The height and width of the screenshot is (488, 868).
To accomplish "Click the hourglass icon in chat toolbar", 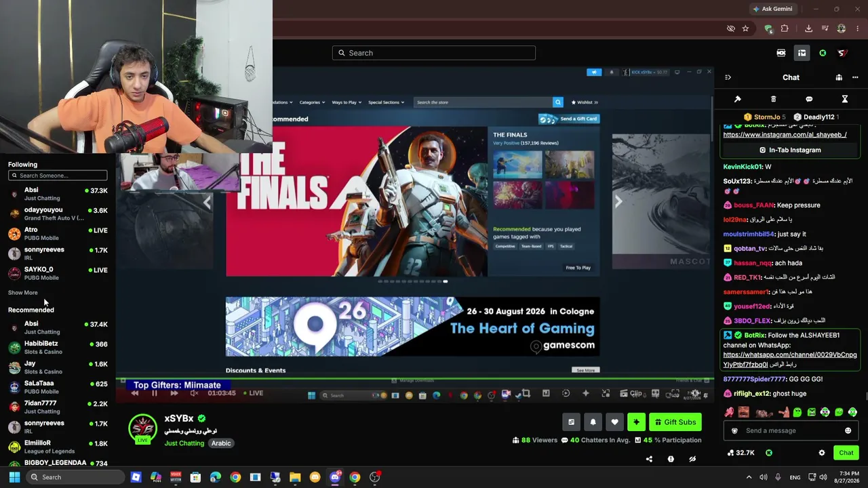I will coord(845,99).
